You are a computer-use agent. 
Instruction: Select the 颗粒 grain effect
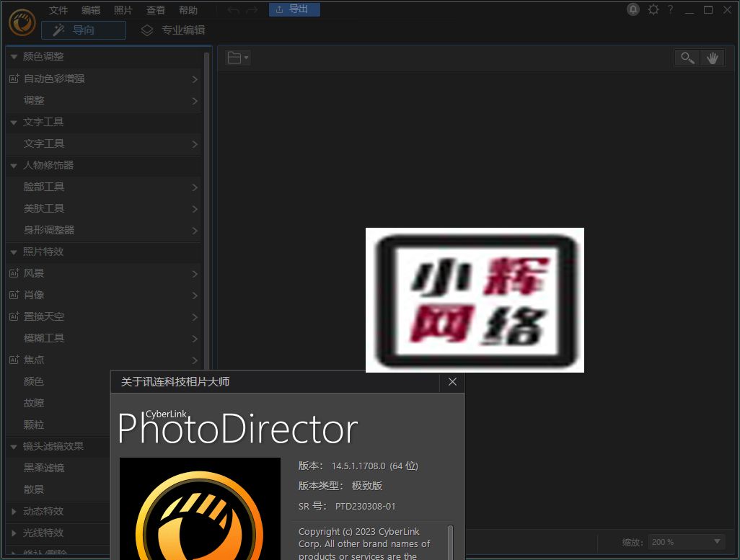coord(34,425)
